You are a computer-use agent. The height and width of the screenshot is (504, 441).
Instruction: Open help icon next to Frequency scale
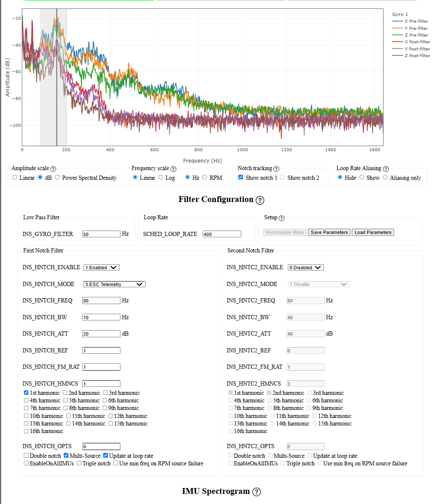point(173,168)
